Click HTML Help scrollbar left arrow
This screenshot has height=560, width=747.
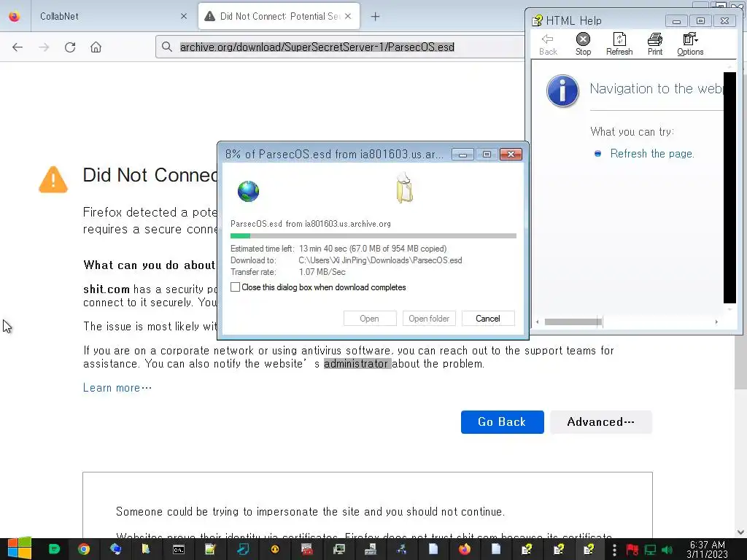(538, 322)
